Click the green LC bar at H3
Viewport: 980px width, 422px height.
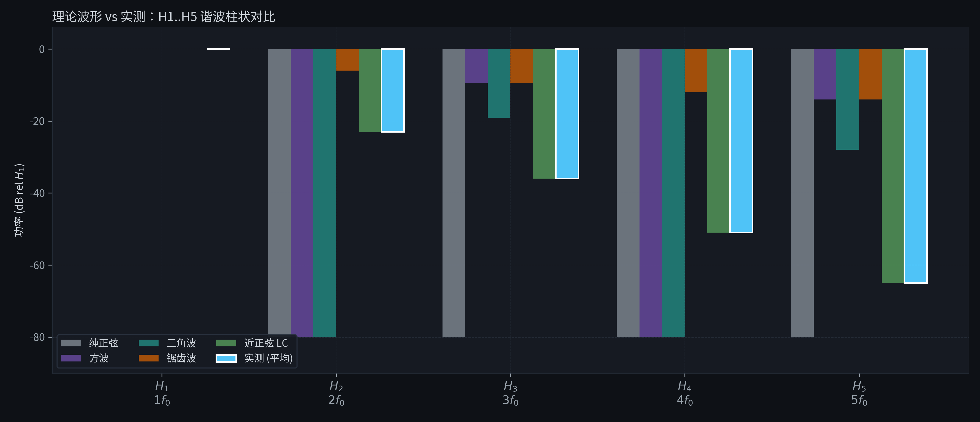pos(544,114)
